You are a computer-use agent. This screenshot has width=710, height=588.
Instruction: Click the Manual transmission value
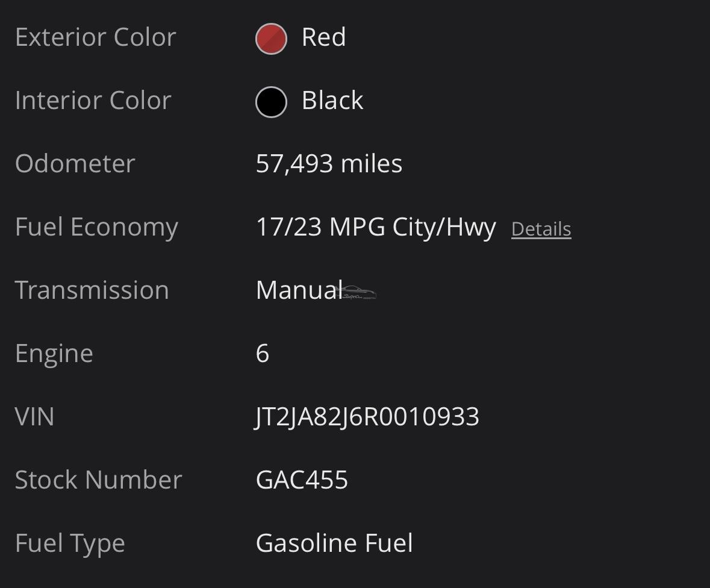[299, 290]
